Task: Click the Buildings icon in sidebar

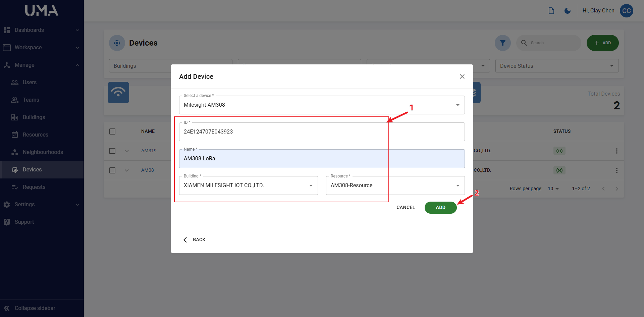Action: pyautogui.click(x=15, y=117)
